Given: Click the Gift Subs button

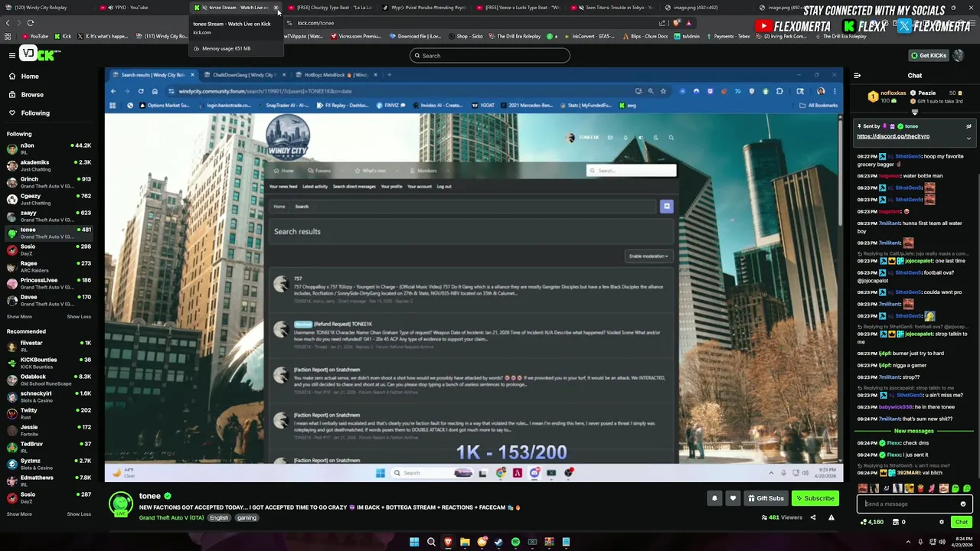Looking at the screenshot, I should pos(766,498).
